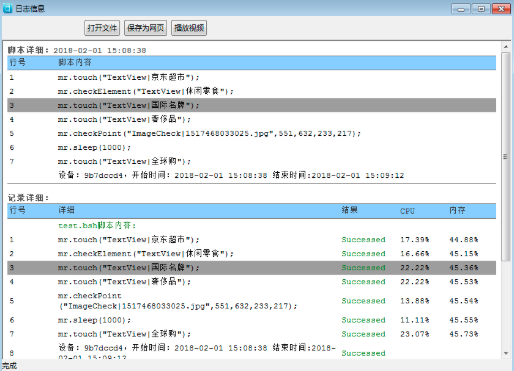The image size is (514, 371).
Task: Click the 脚本内容 column header
Action: coord(75,62)
